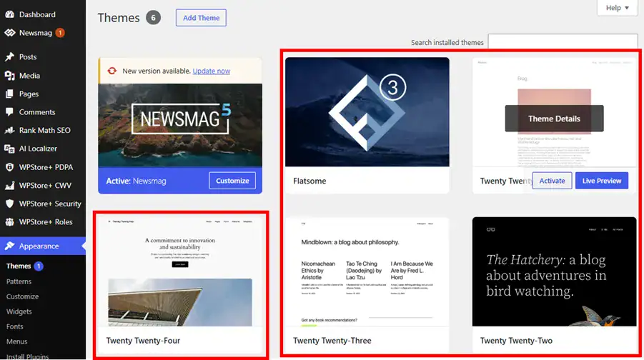This screenshot has width=644, height=360.
Task: Click Live Preview for Twenty Twenty theme
Action: [602, 181]
